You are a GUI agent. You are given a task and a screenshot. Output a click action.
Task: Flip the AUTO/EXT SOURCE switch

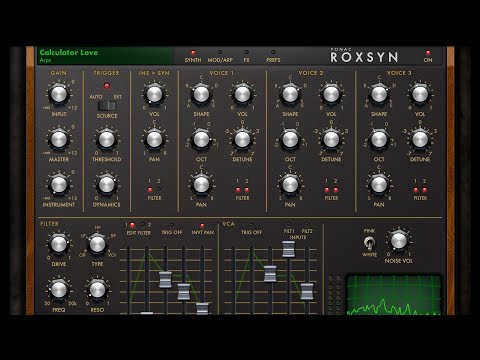pyautogui.click(x=107, y=106)
